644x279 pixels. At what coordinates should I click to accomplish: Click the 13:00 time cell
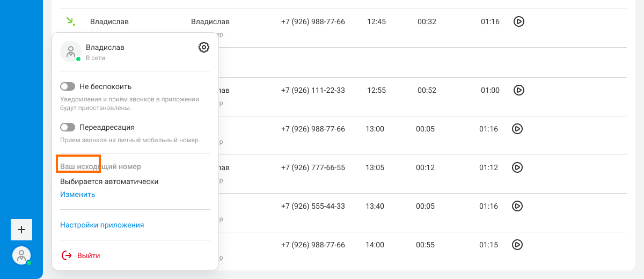pyautogui.click(x=375, y=129)
